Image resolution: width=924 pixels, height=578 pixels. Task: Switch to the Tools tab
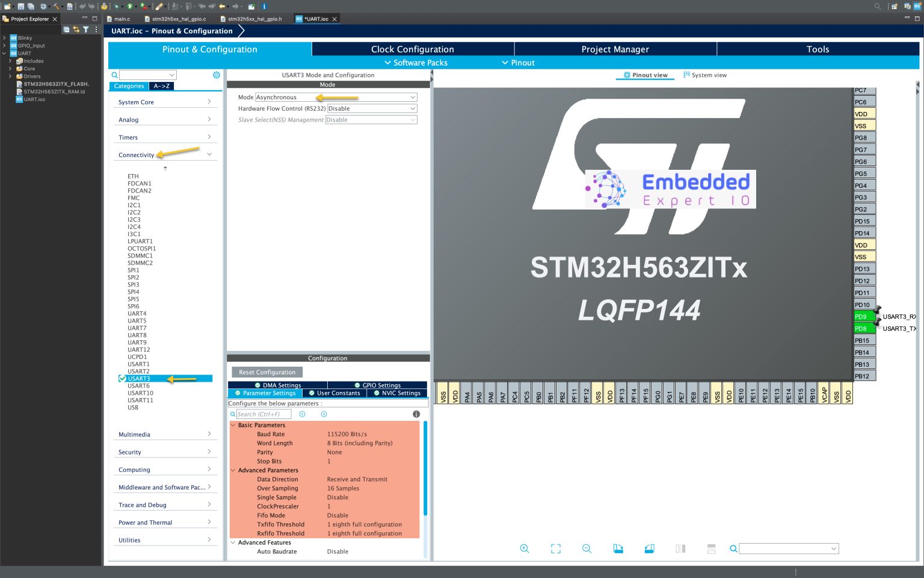click(818, 49)
